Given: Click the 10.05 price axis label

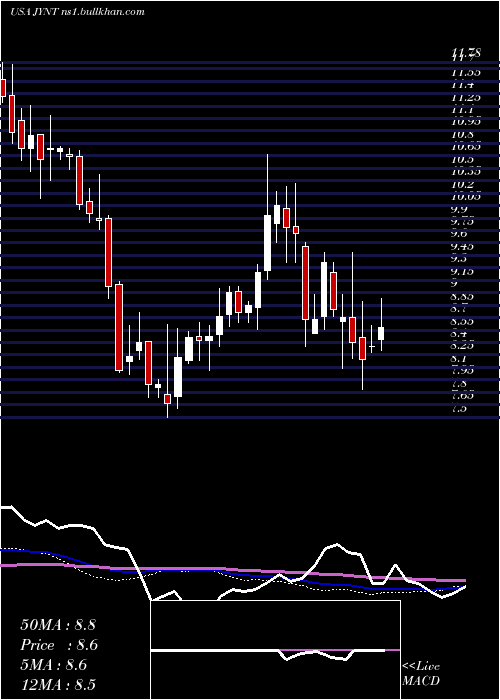Looking at the screenshot, I should pyautogui.click(x=465, y=197).
